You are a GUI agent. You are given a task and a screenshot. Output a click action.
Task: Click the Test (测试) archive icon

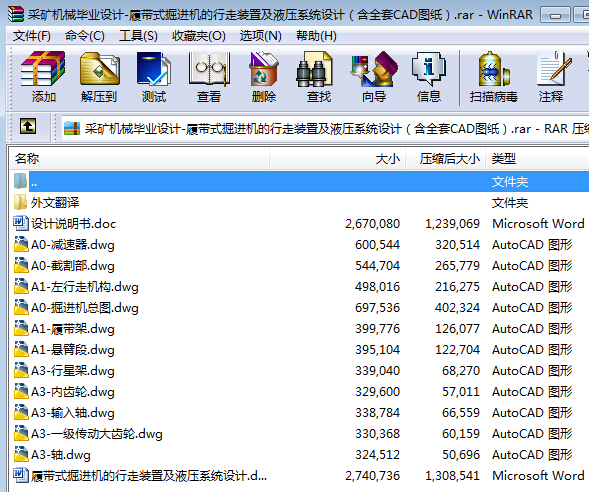tap(154, 69)
